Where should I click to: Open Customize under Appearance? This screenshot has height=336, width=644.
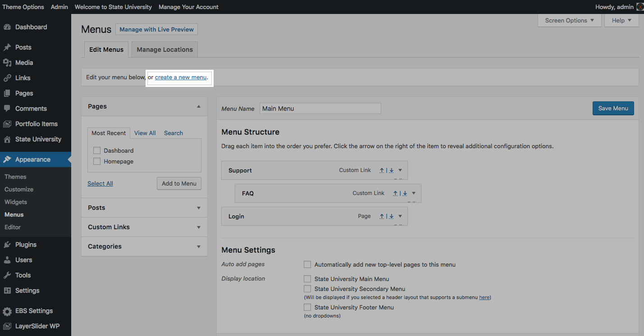click(19, 189)
